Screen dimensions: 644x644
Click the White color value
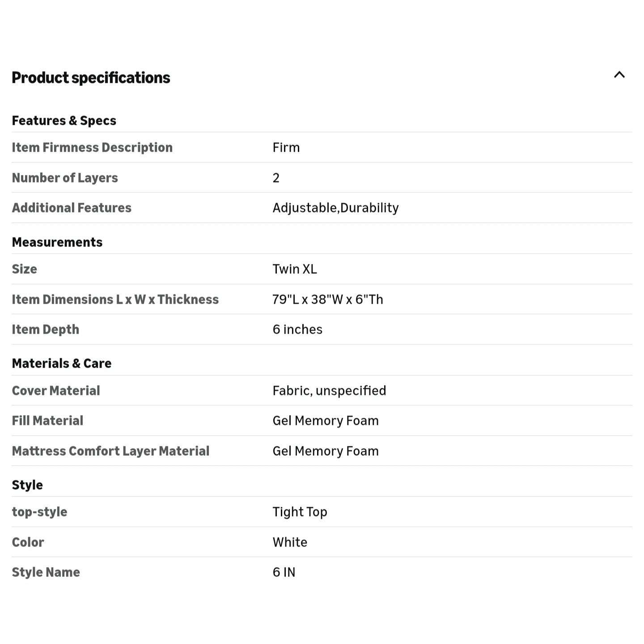point(290,542)
